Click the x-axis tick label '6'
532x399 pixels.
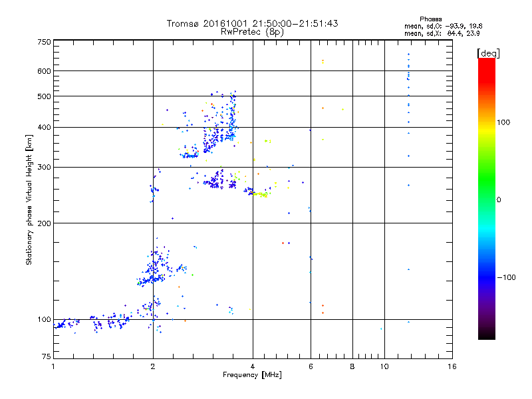click(x=311, y=366)
